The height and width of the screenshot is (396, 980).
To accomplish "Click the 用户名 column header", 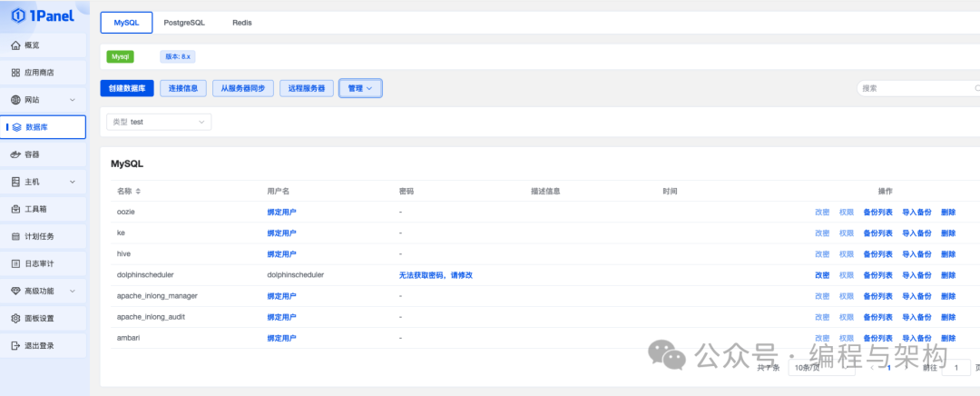I will click(x=278, y=191).
